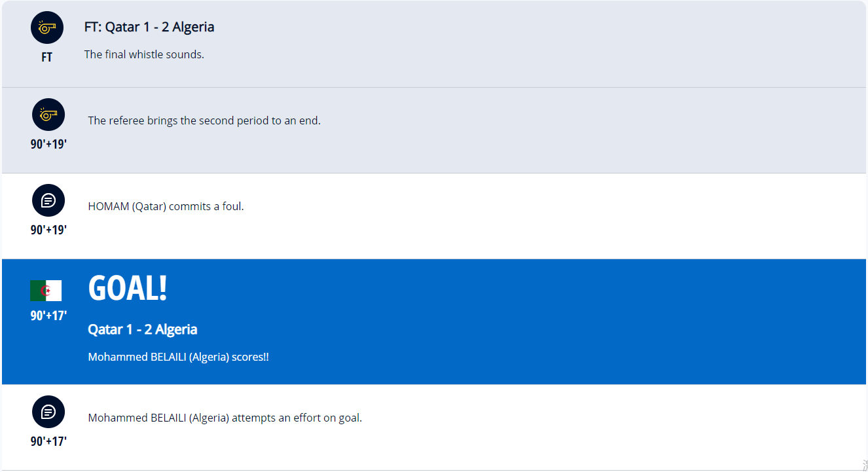Click the 90'+19' timestamp of the foul entry
868x472 pixels.
tap(48, 230)
